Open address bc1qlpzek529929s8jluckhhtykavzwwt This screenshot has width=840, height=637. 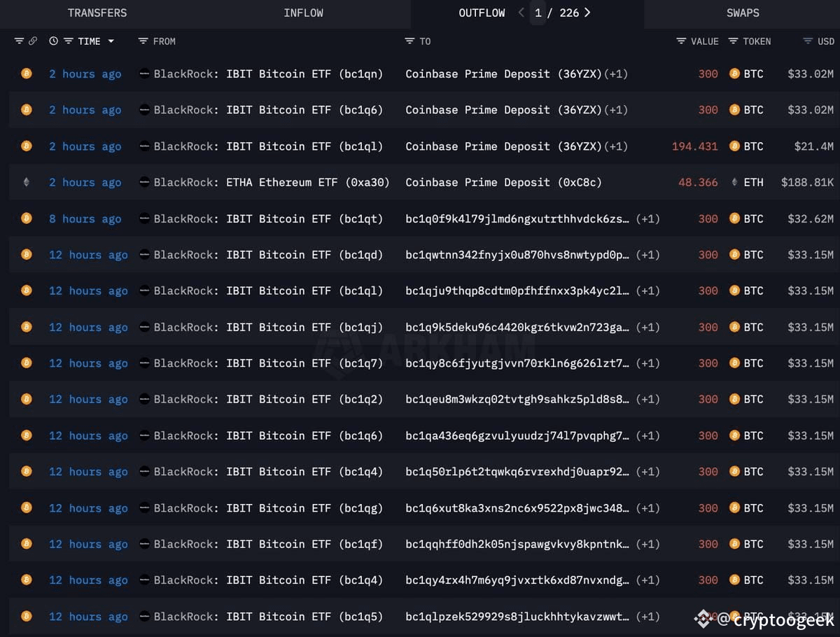(x=517, y=616)
